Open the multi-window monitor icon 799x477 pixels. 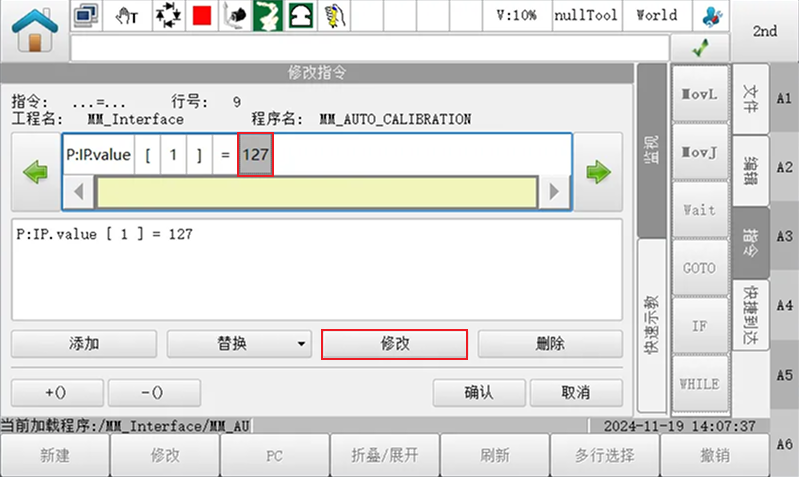(x=86, y=16)
